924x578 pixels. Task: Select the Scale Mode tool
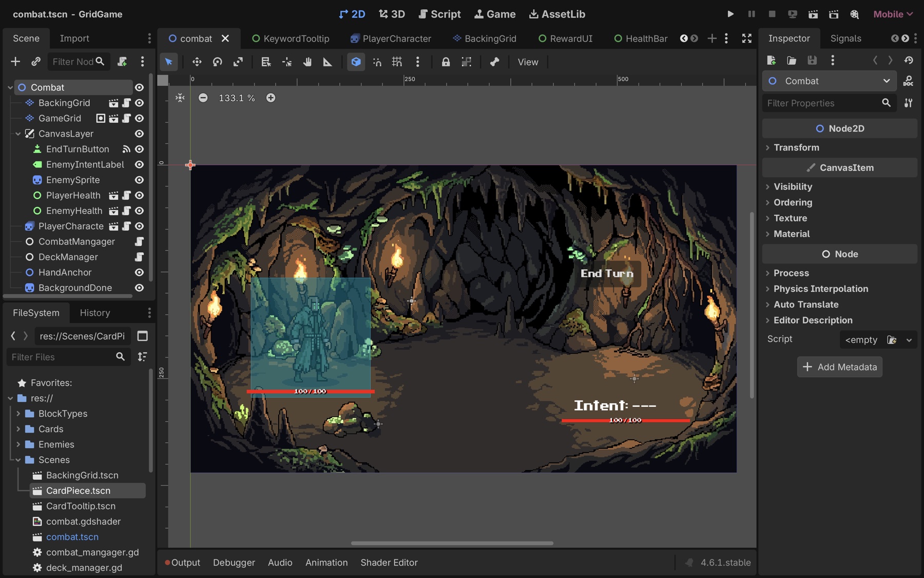pyautogui.click(x=238, y=62)
